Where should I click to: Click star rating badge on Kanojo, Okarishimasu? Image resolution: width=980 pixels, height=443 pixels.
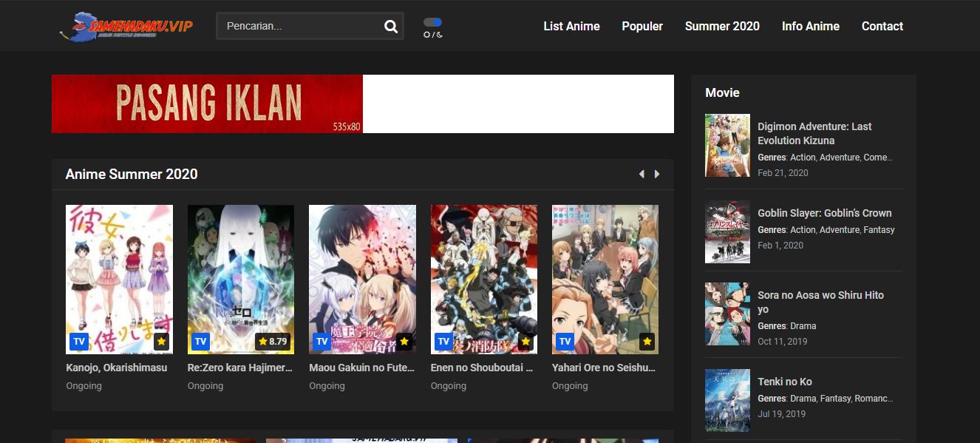click(x=162, y=342)
